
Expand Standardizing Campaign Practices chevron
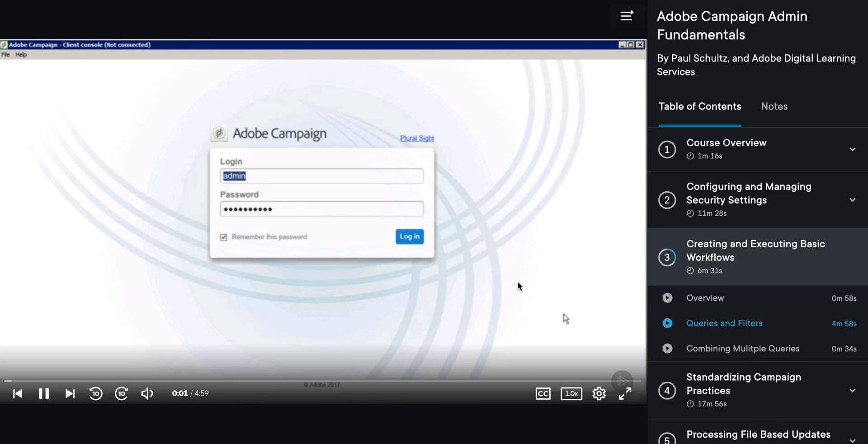pyautogui.click(x=852, y=391)
